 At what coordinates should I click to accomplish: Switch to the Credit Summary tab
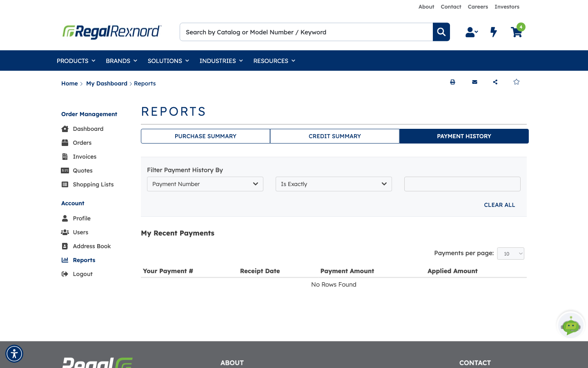click(335, 136)
